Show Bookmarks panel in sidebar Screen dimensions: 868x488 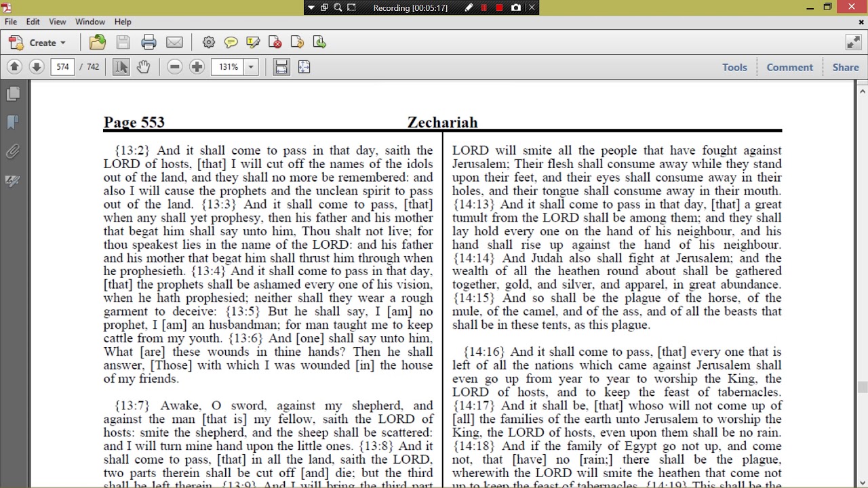pyautogui.click(x=13, y=122)
